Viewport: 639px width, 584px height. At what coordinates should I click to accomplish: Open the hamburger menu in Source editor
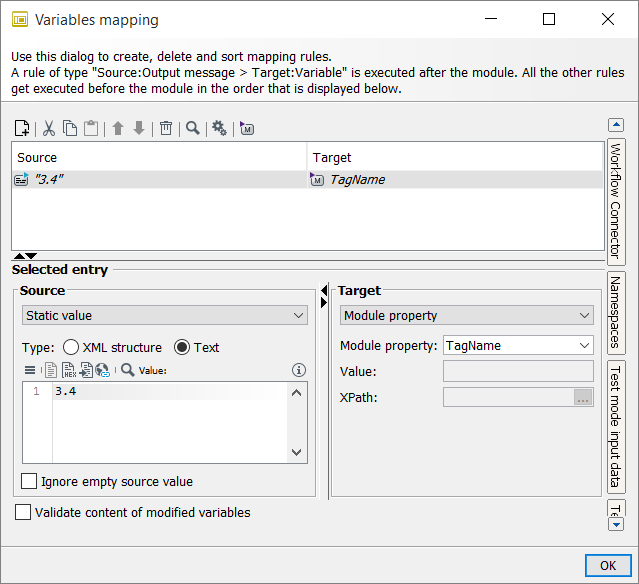point(29,370)
